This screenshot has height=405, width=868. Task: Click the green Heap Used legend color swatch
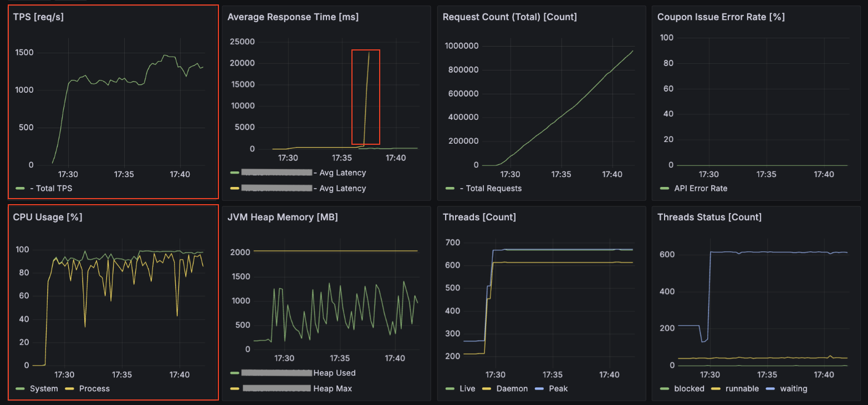[x=234, y=373]
